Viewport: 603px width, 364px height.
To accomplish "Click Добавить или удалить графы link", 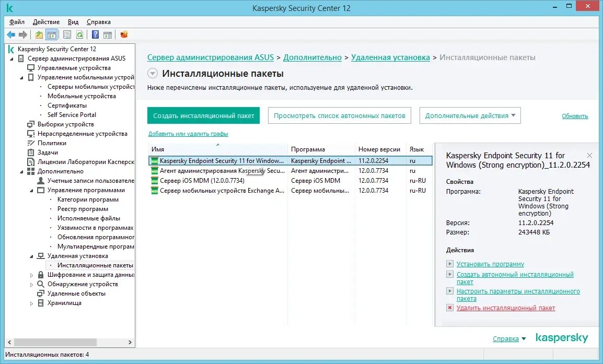I will point(188,134).
